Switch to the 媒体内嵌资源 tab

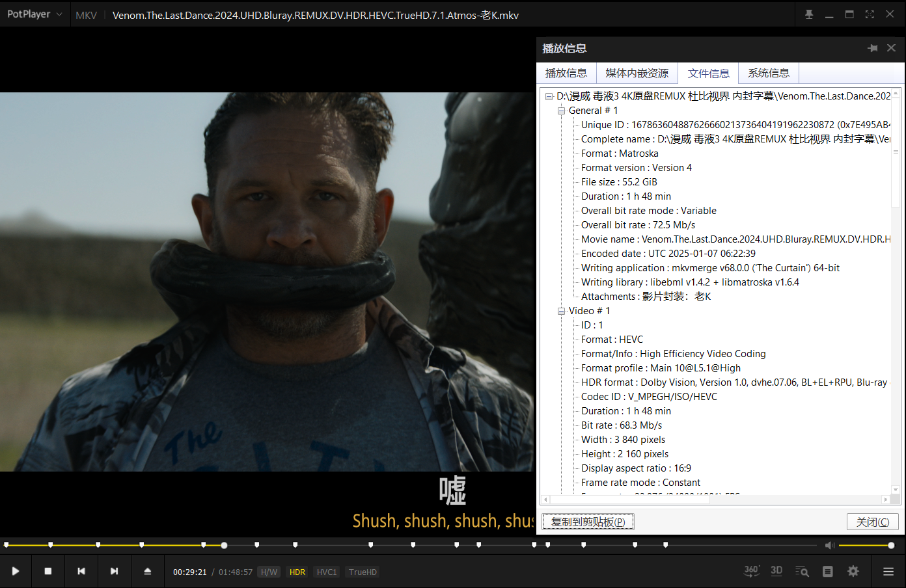click(637, 73)
